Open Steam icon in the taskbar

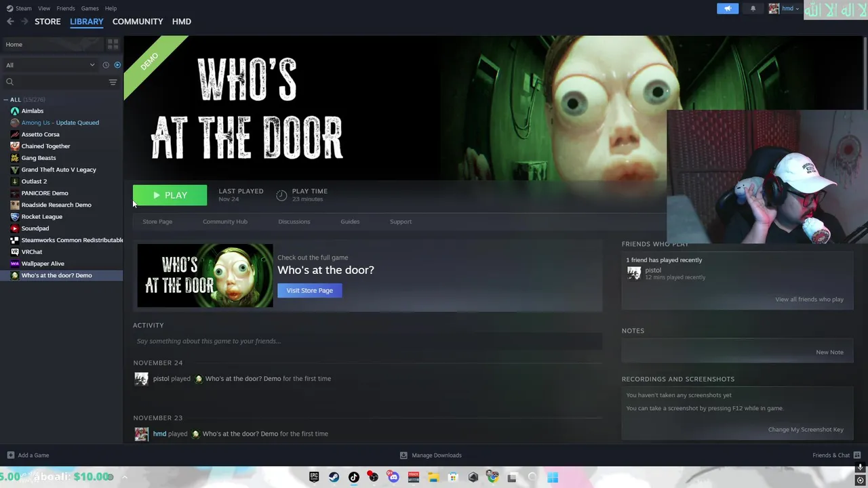pyautogui.click(x=334, y=477)
